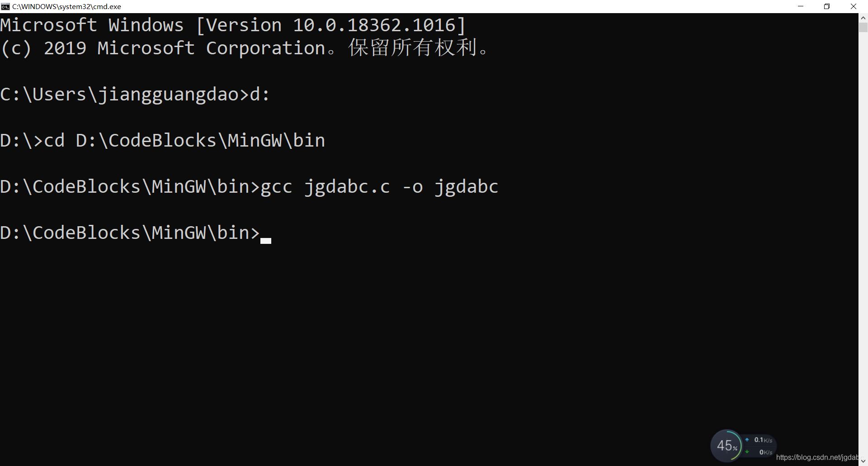
Task: Click the blinking cursor at the prompt
Action: pos(266,240)
